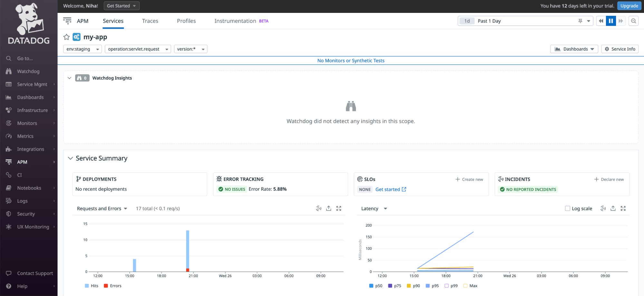Viewport: 644px width, 296px height.
Task: Switch to Profiles tab
Action: [x=186, y=21]
